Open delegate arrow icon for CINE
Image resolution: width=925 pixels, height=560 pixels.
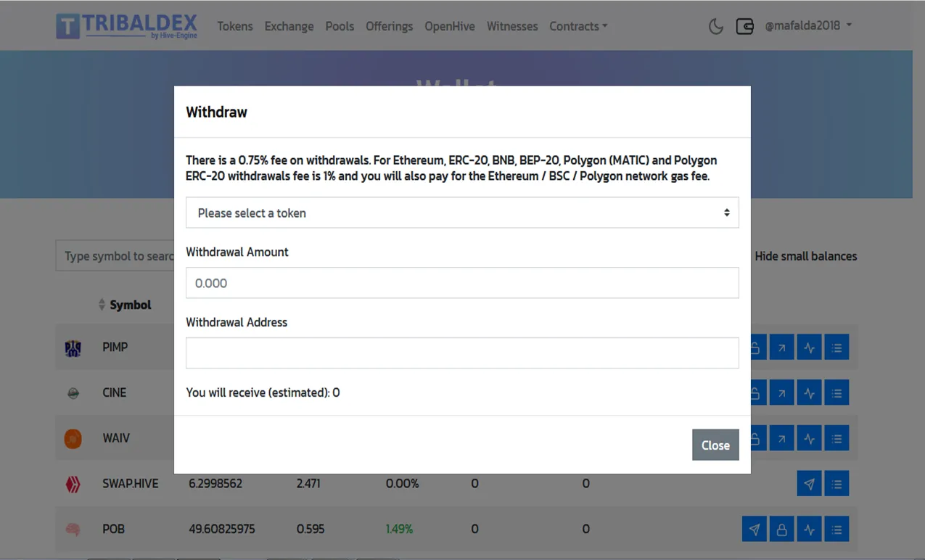click(x=781, y=393)
